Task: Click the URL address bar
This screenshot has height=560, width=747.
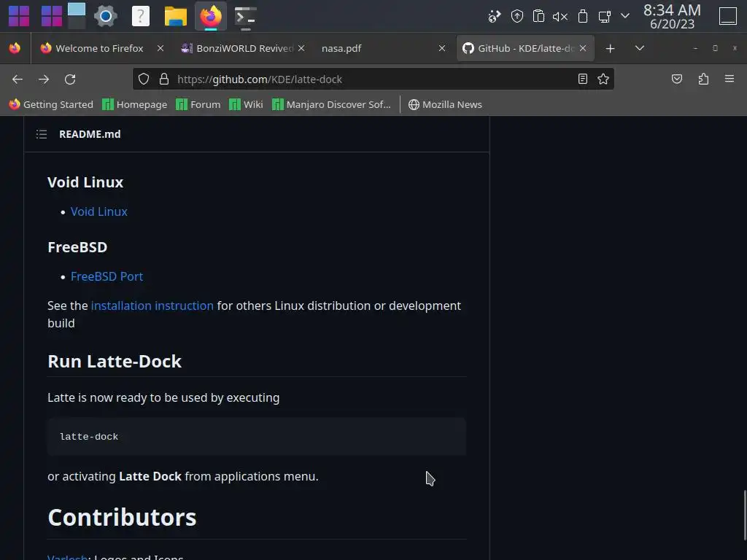Action: pos(373,79)
